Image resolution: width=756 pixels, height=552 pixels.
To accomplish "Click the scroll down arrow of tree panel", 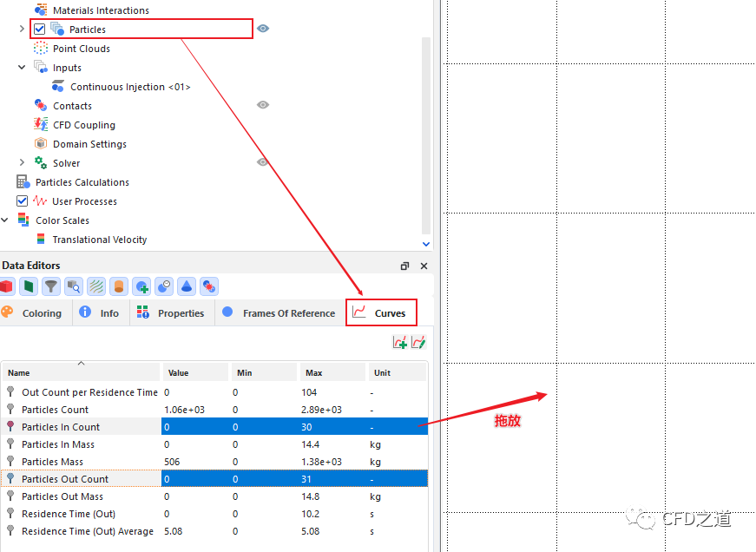I will click(425, 246).
